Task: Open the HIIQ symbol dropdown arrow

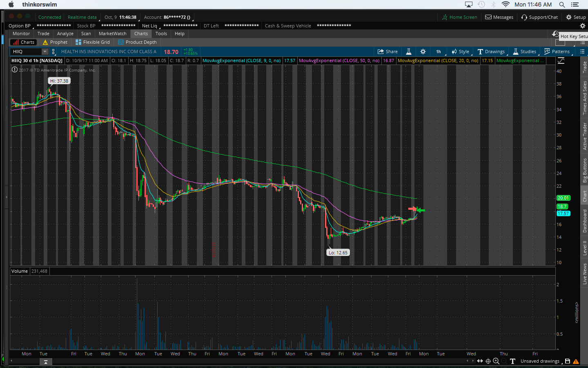Action: pyautogui.click(x=45, y=52)
